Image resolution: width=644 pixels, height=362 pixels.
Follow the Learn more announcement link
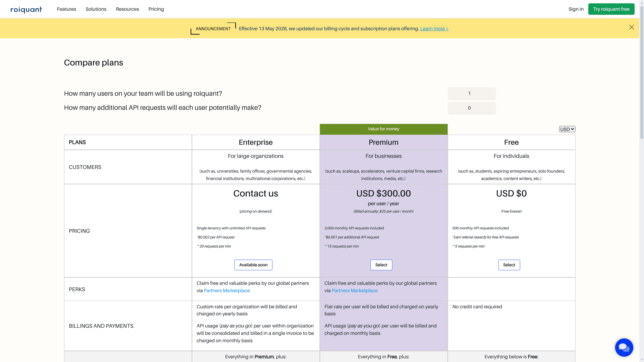(x=434, y=29)
